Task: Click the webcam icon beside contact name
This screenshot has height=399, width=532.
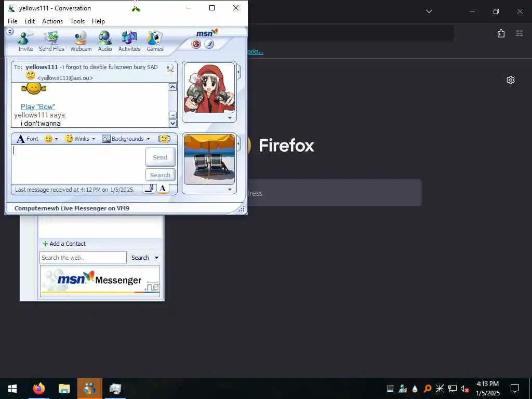Action: (x=170, y=68)
